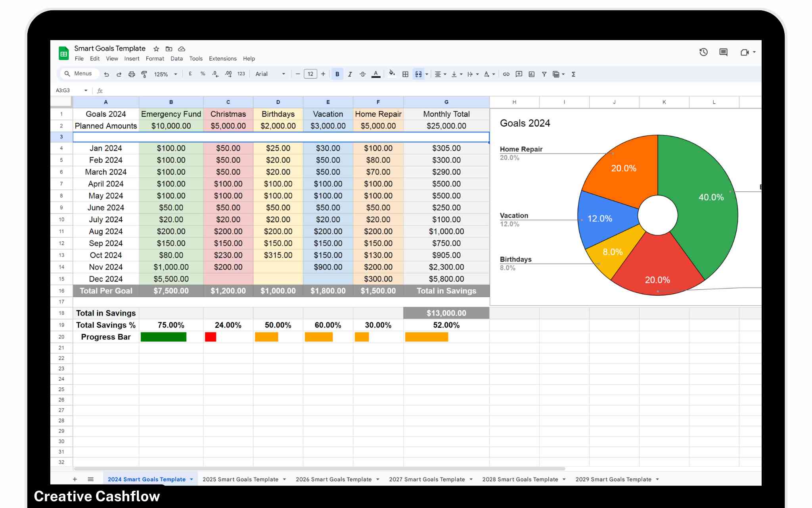The height and width of the screenshot is (508, 812).
Task: Click the text color highlight icon
Action: (377, 74)
